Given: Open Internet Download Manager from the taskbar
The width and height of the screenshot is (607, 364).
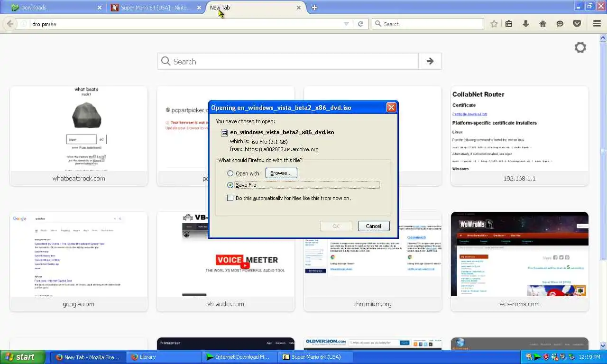Looking at the screenshot, I should [239, 357].
